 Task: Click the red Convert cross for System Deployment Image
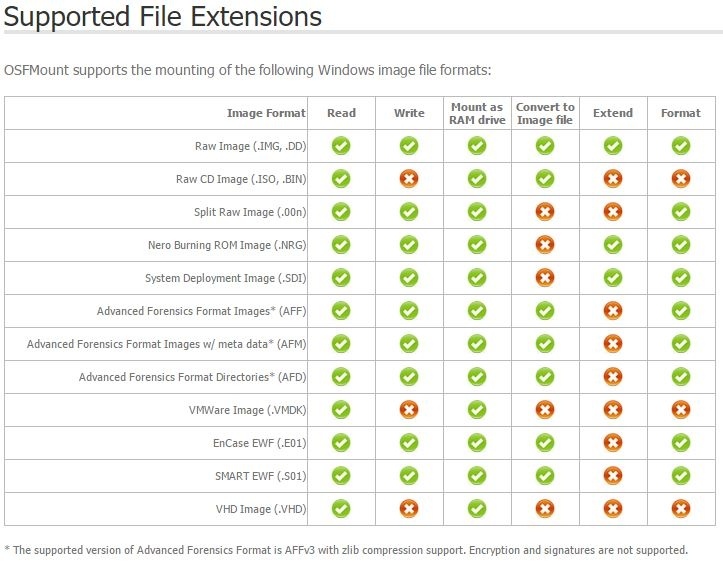pos(545,278)
